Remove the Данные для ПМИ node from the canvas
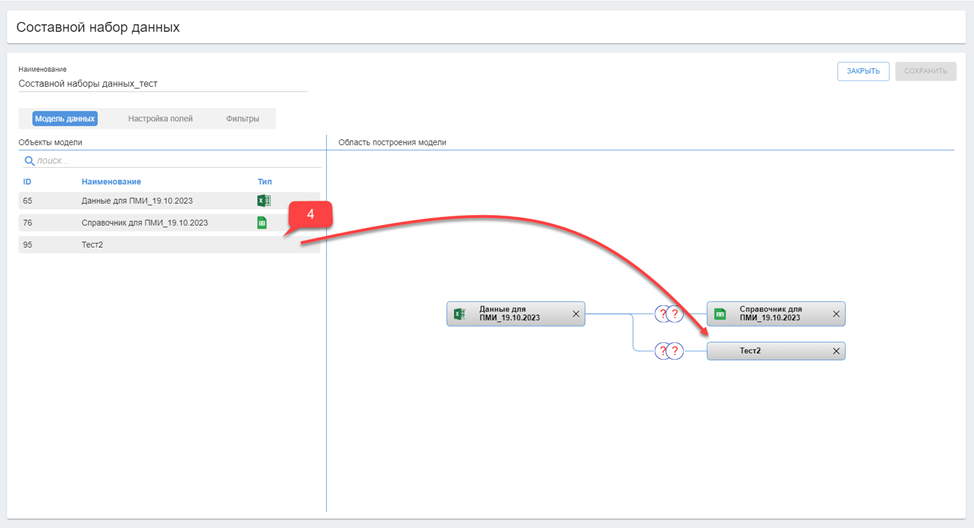This screenshot has height=528, width=974. [x=575, y=314]
